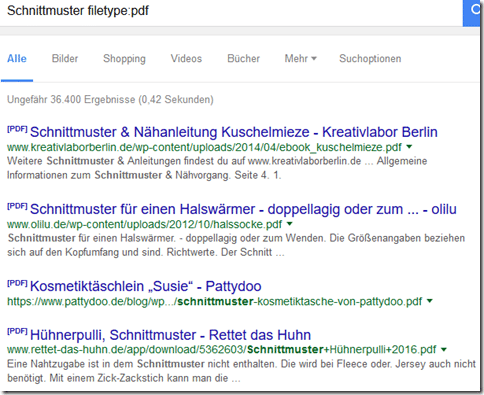Click the www.kreativlaborberlin.de green URL

[205, 147]
